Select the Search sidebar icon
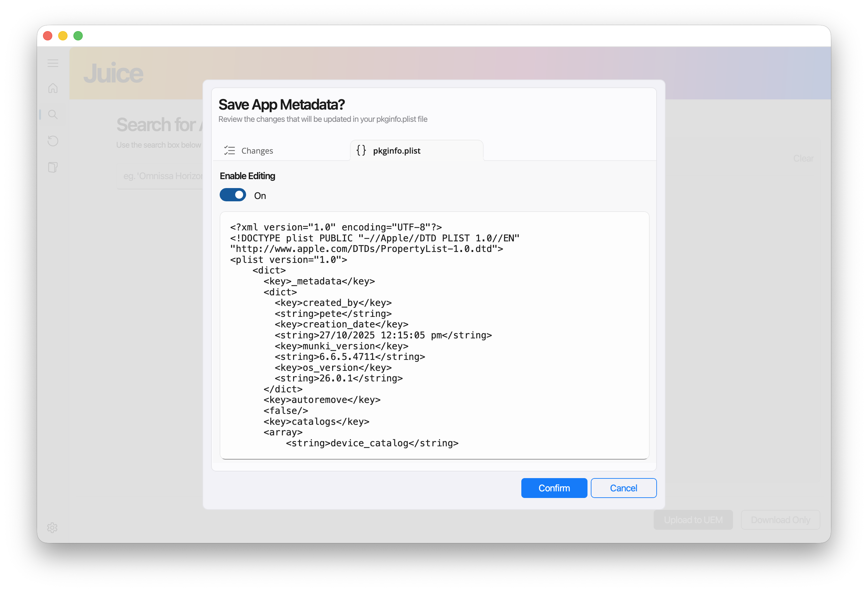Screen dimensions: 868x592 coord(53,114)
